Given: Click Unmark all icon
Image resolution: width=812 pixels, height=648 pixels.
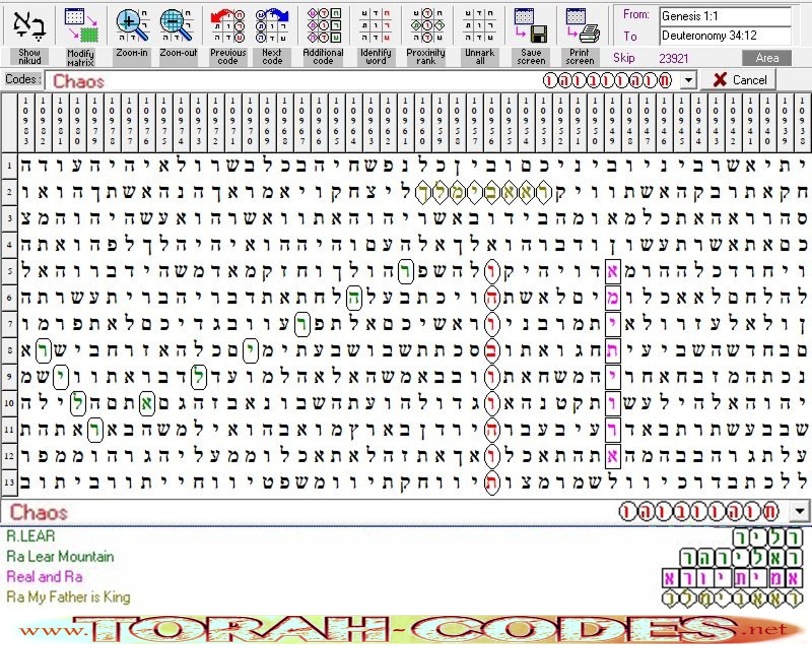Looking at the screenshot, I should click(x=479, y=26).
